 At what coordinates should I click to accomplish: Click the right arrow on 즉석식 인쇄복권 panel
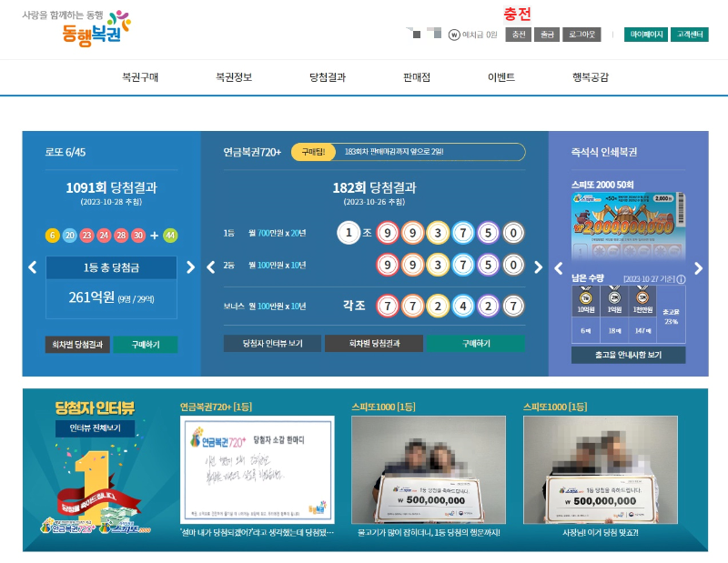(699, 267)
